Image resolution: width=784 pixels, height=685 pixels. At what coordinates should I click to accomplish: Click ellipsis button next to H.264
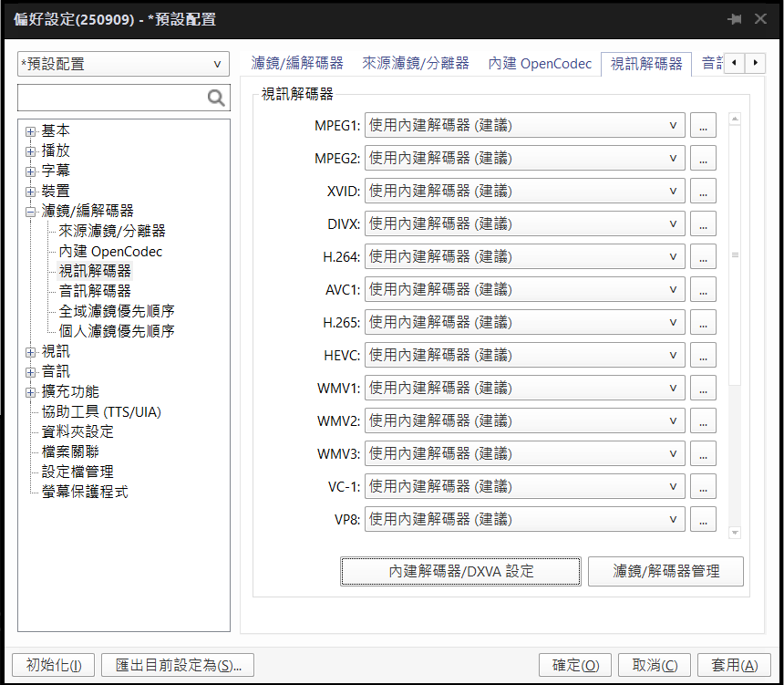coord(703,257)
